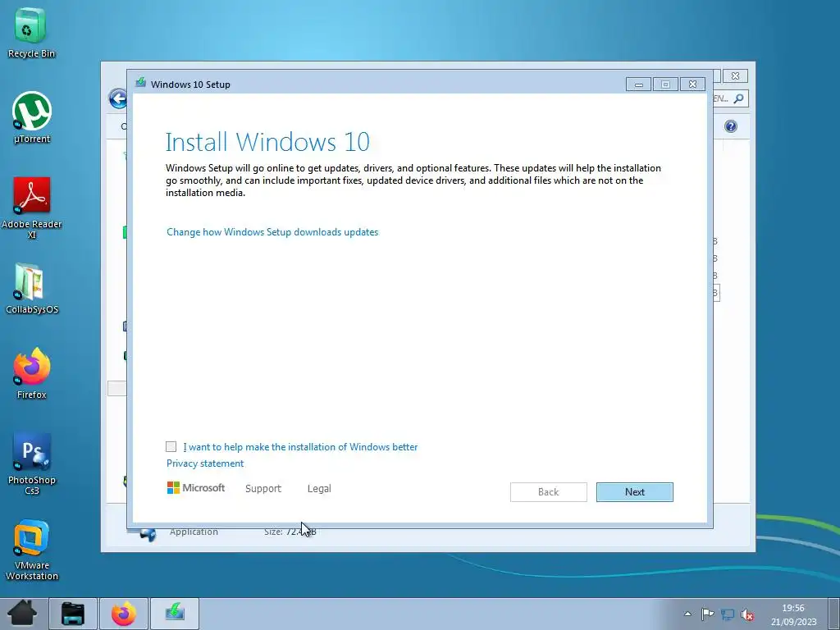The width and height of the screenshot is (840, 630).
Task: Open the Privacy statement link
Action: tap(205, 463)
